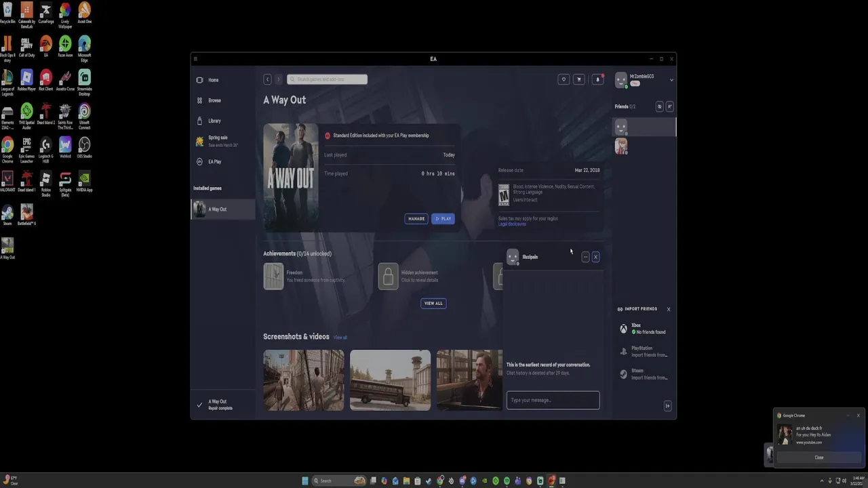This screenshot has height=488, width=868.
Task: Open the taskbar clock and date
Action: click(x=857, y=481)
